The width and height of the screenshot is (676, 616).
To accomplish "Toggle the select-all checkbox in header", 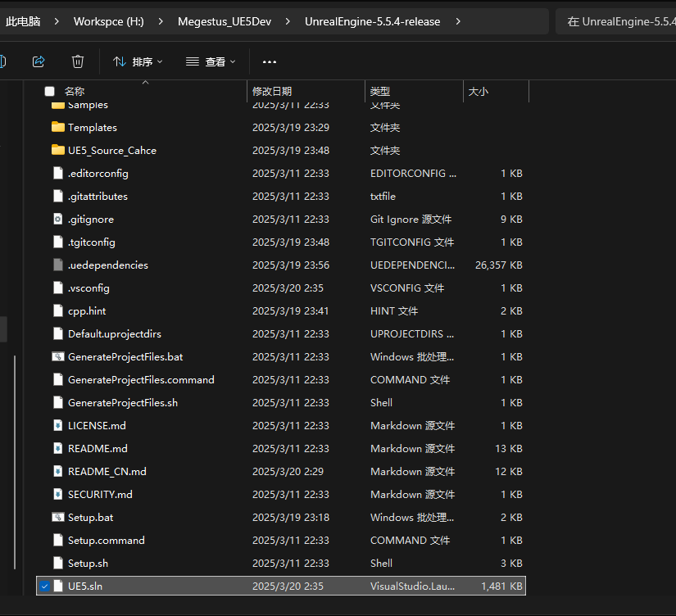I will pos(50,92).
